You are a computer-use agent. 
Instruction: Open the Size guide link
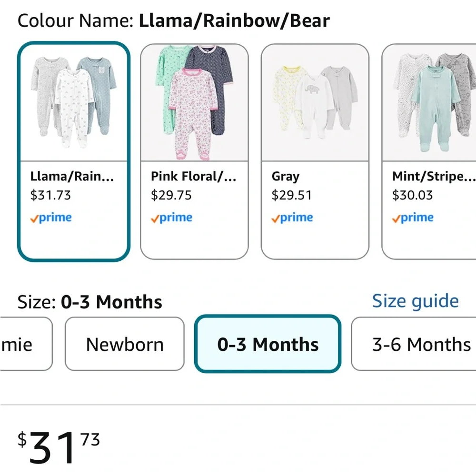point(415,301)
